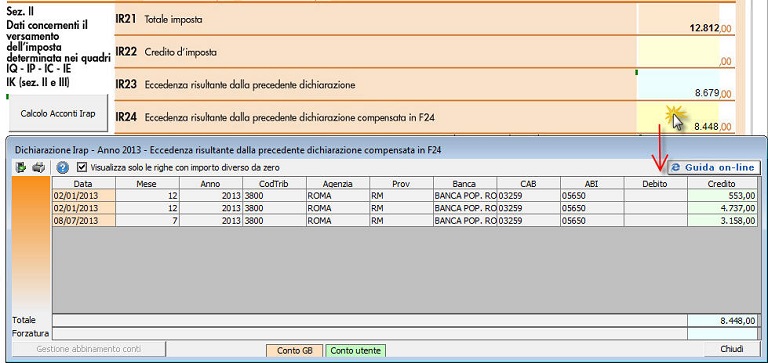Select ABI 05650 in the 553,00 row
The height and width of the screenshot is (363, 768).
592,195
